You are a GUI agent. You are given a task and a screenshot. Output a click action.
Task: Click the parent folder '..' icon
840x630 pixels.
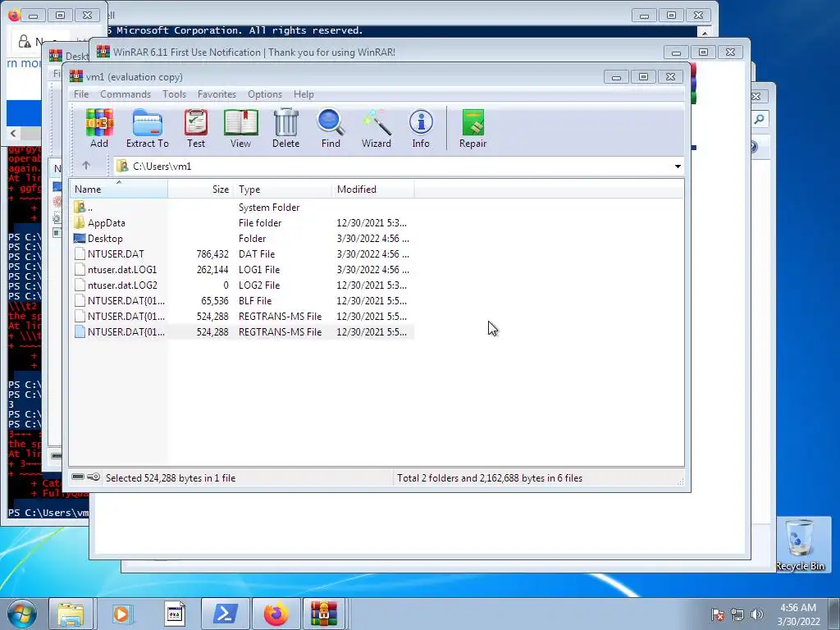tap(80, 207)
